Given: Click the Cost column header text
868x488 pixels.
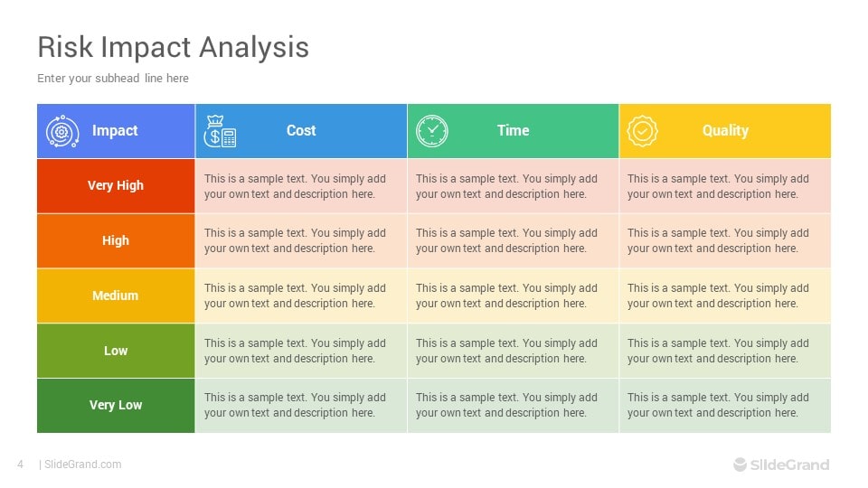Looking at the screenshot, I should 301,130.
